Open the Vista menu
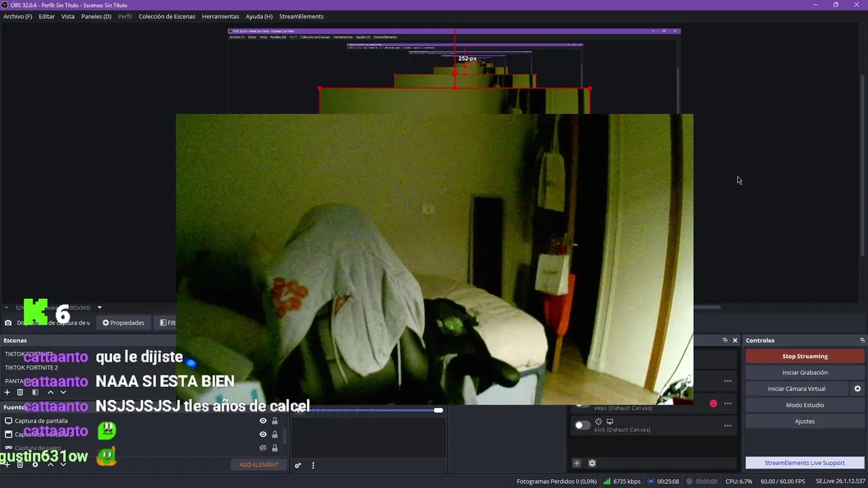This screenshot has height=488, width=868. pyautogui.click(x=68, y=16)
